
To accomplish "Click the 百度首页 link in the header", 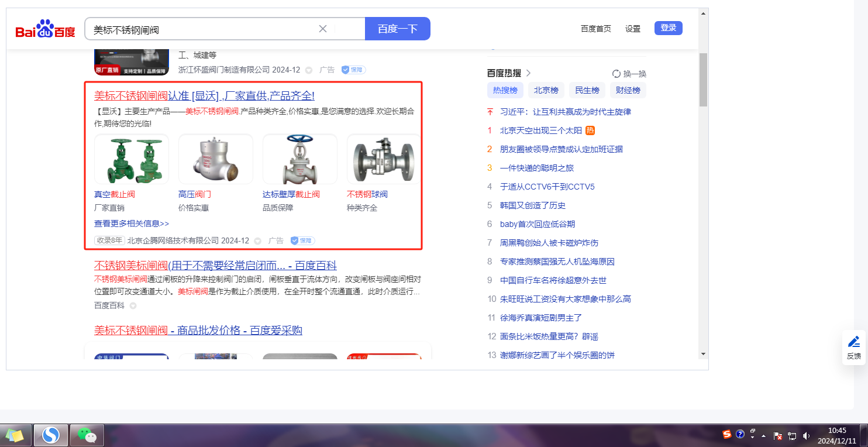I will 596,29.
